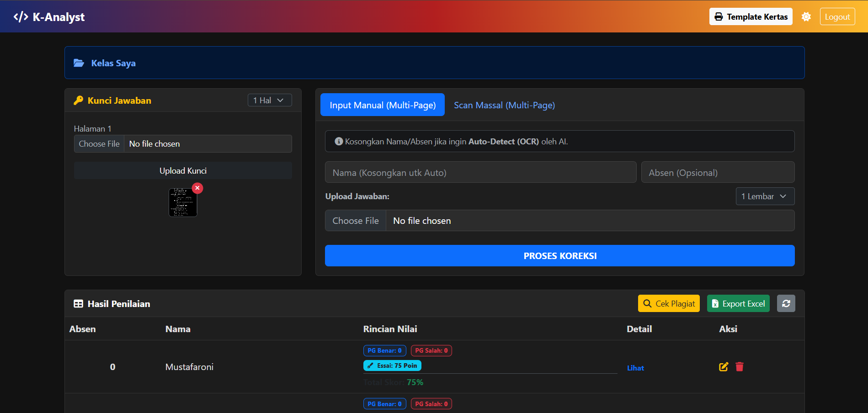The image size is (868, 413).
Task: Edit Mustafaroni's result with pencil icon
Action: pos(723,367)
